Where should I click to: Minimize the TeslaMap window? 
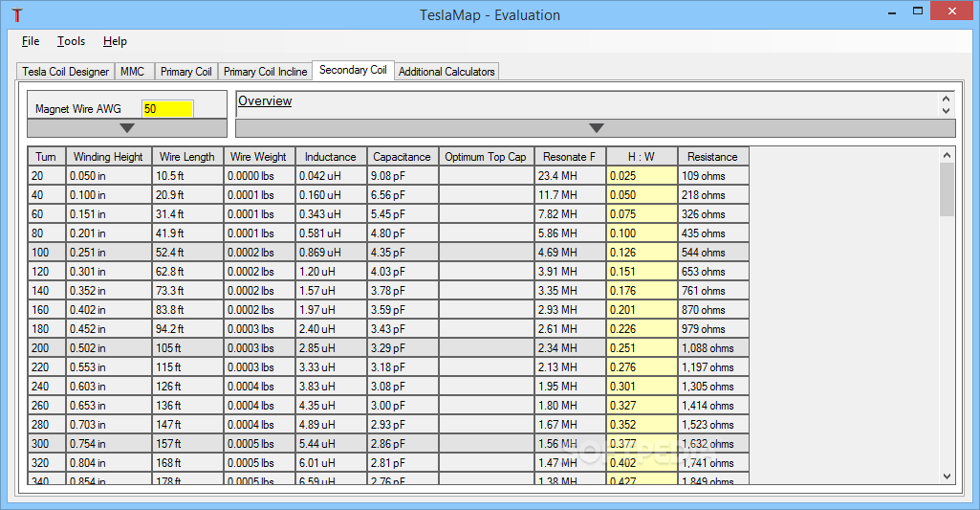pyautogui.click(x=892, y=11)
